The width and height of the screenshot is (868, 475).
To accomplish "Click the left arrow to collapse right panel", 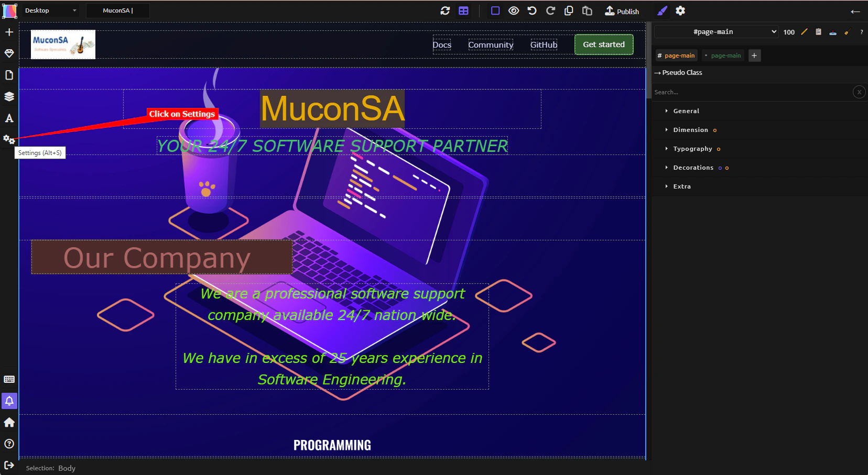I will [855, 12].
